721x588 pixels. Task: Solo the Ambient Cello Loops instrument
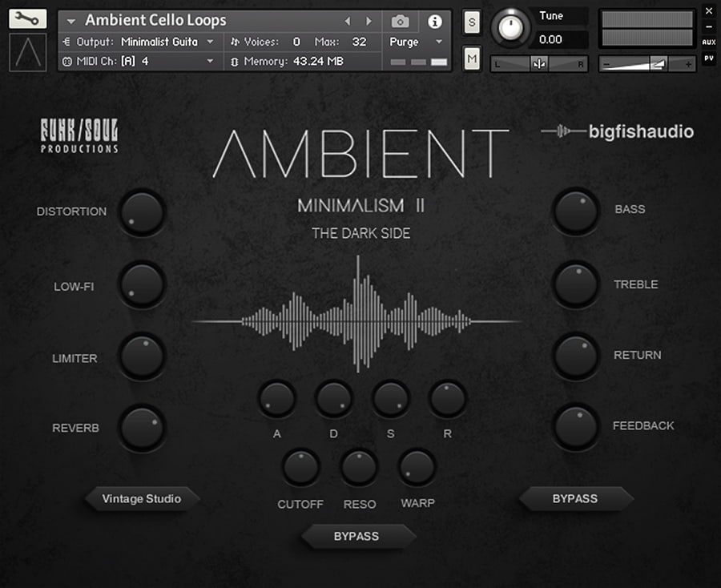pyautogui.click(x=471, y=22)
